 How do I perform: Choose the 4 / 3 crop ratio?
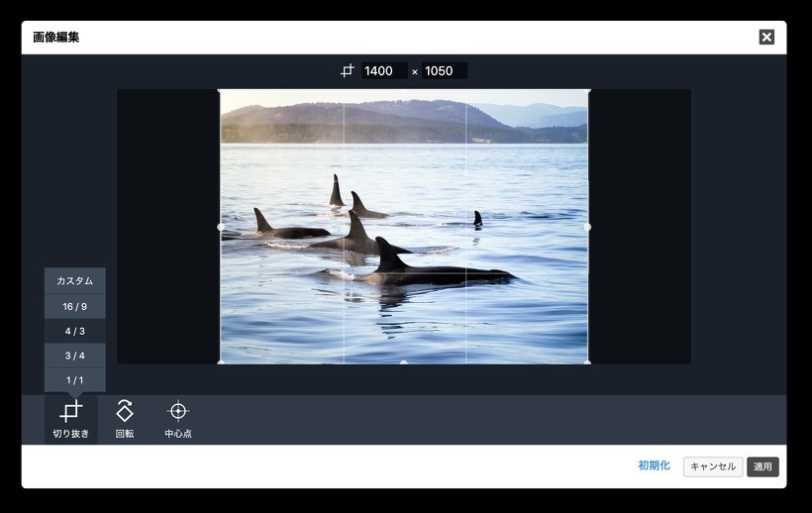74,331
